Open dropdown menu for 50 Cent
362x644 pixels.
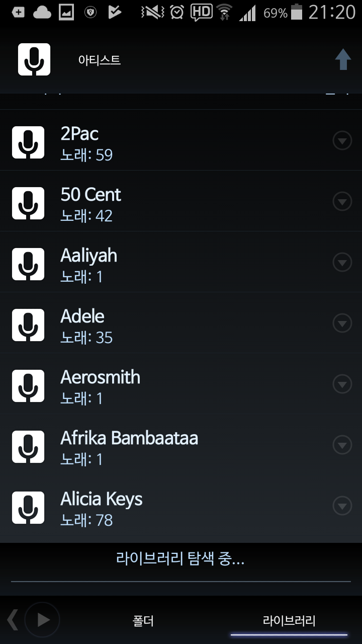(x=342, y=202)
